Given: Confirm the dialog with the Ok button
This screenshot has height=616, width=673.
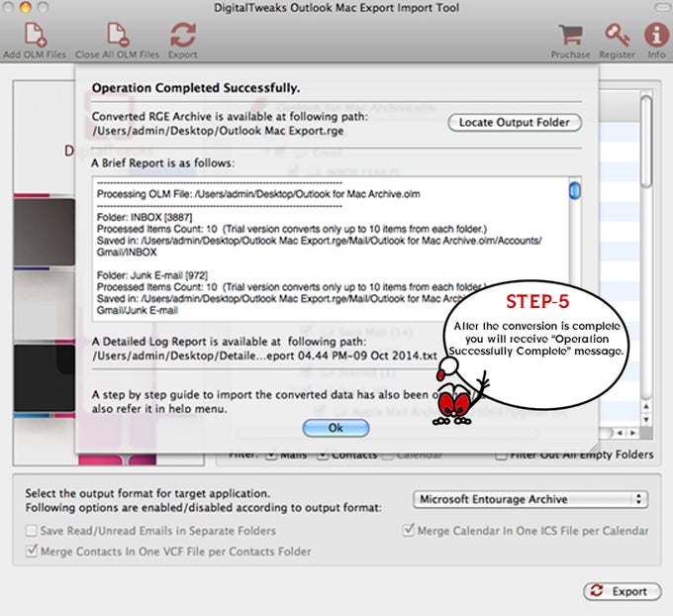Looking at the screenshot, I should click(x=336, y=428).
